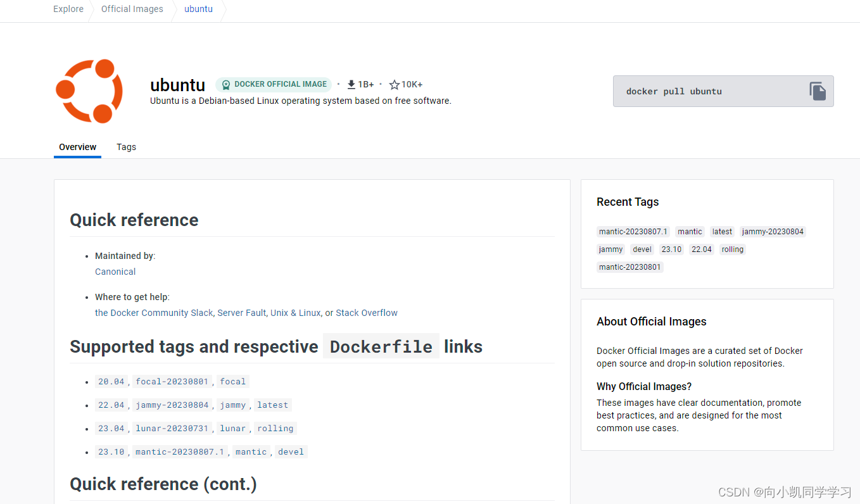Click the Docker Official Image badge
The image size is (860, 504).
pos(274,84)
